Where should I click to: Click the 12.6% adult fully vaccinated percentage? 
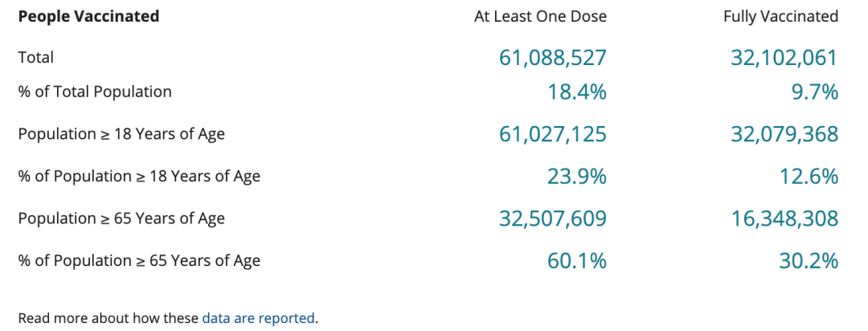(809, 177)
